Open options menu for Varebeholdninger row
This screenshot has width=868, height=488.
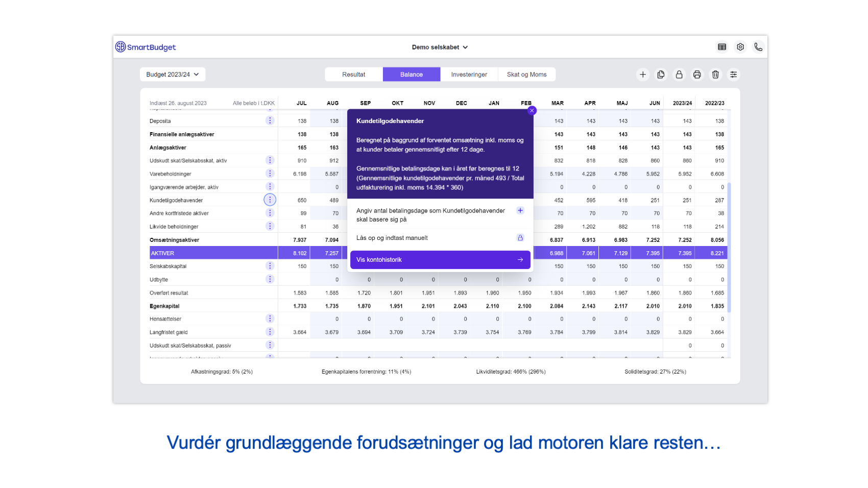coord(270,173)
